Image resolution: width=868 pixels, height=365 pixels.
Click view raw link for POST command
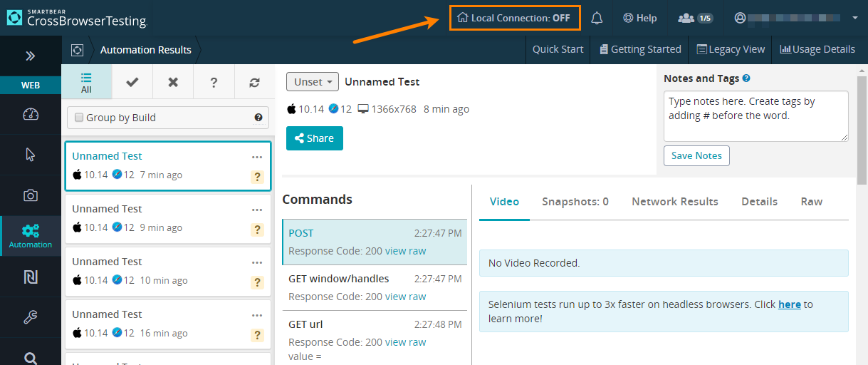pyautogui.click(x=405, y=251)
